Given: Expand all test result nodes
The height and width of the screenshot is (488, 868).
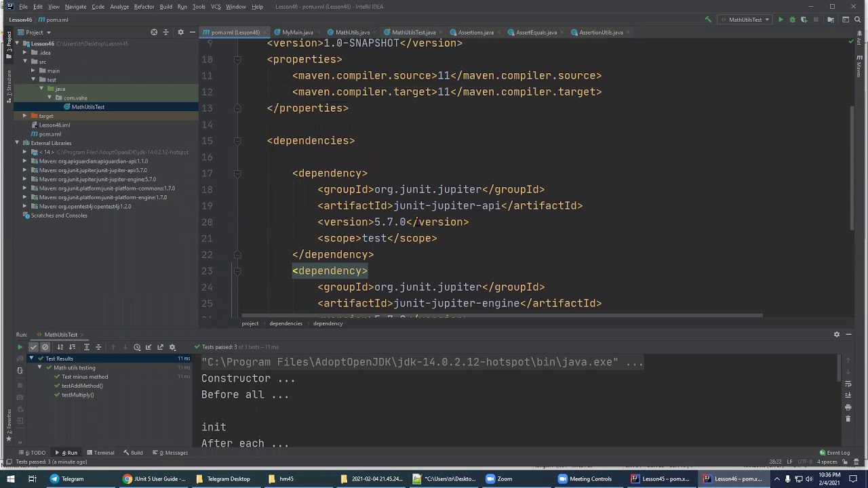Looking at the screenshot, I should click(x=86, y=347).
